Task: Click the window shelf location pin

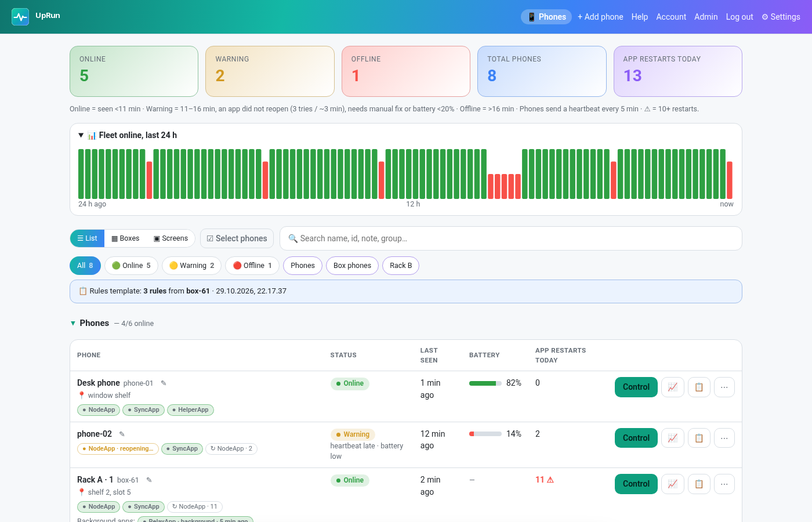Action: click(81, 395)
